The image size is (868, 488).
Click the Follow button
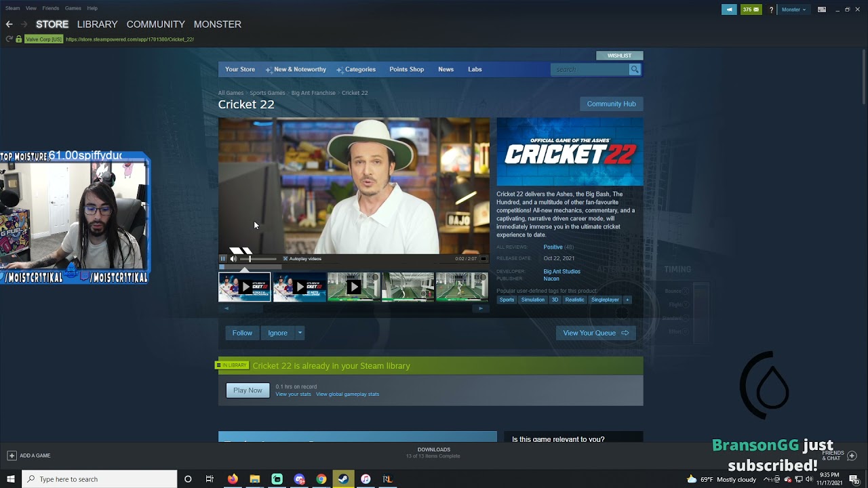coord(242,333)
